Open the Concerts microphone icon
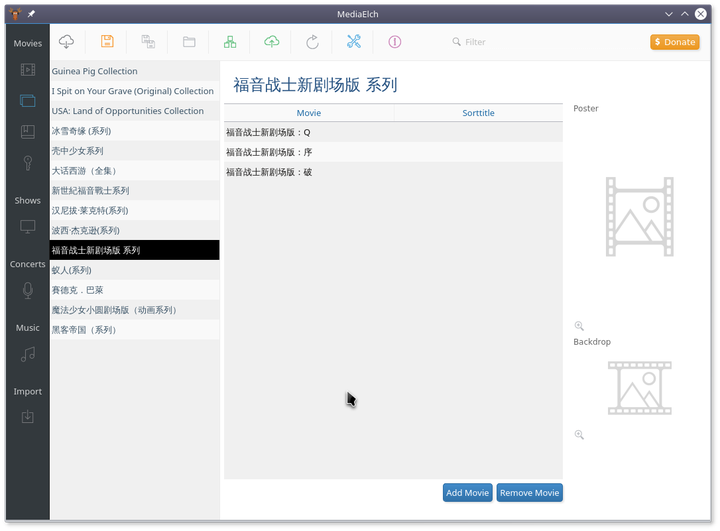The height and width of the screenshot is (531, 720). (x=28, y=290)
